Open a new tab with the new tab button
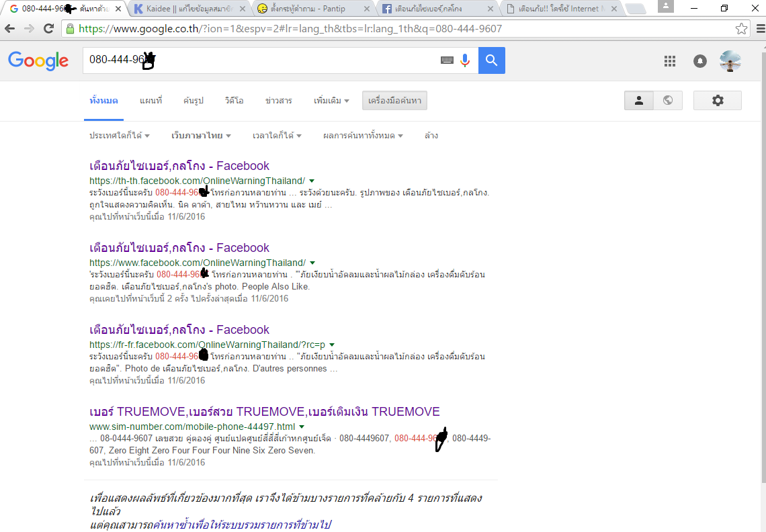The height and width of the screenshot is (532, 766). [x=636, y=9]
